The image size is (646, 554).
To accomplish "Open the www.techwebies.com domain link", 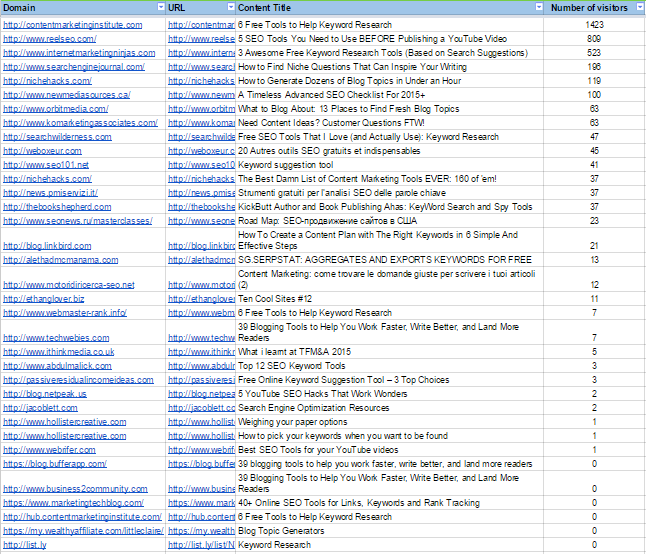I will [56, 338].
